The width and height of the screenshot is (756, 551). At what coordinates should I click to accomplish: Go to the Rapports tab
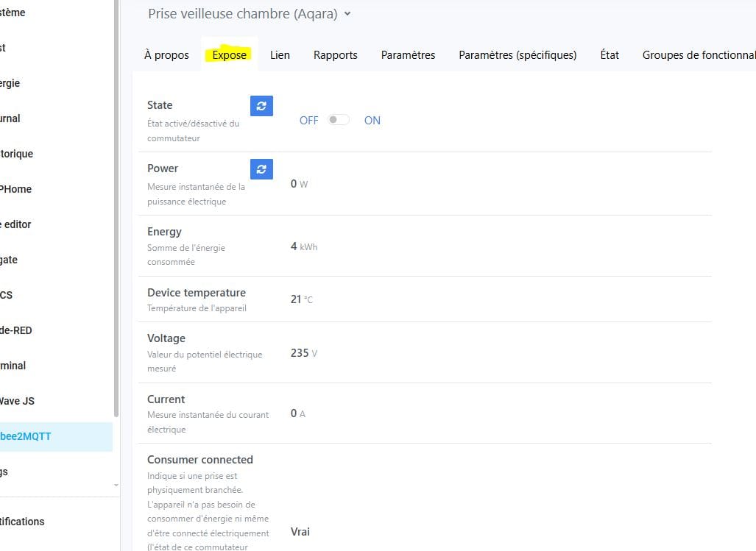[x=336, y=55]
